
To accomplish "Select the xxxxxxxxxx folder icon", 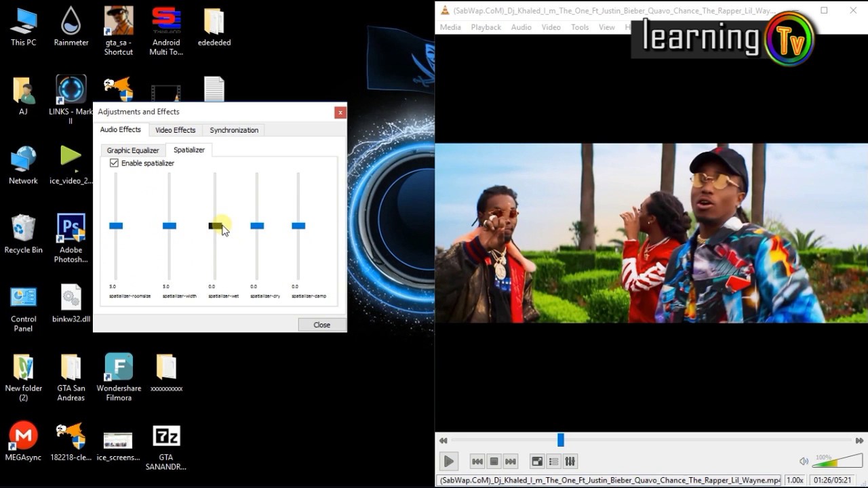I will coord(166,373).
